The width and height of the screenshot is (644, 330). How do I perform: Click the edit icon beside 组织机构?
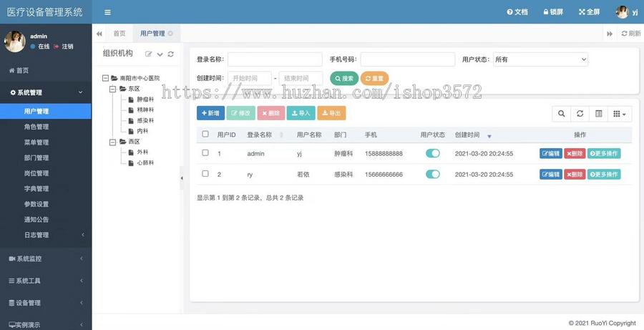click(x=149, y=54)
